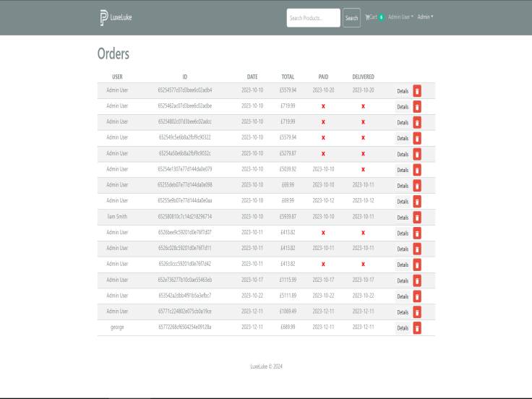Select the order date '2023-10-17'

[252, 280]
